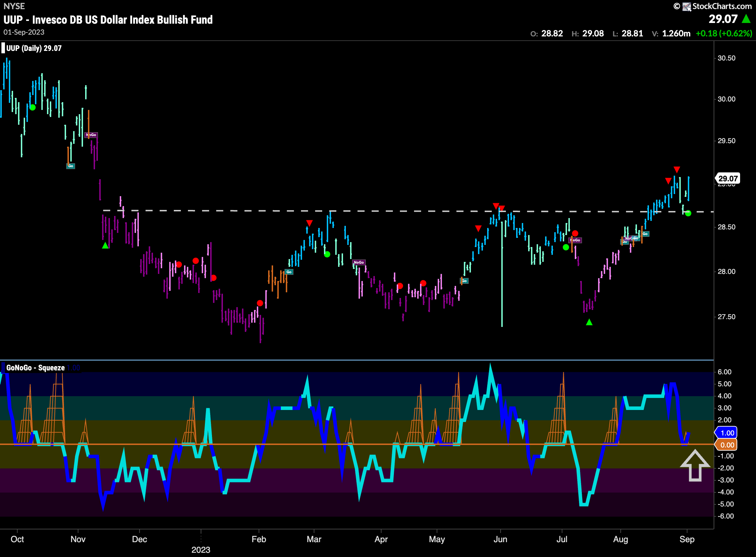This screenshot has height=557, width=756.
Task: Select the highest red down triangle in late August
Action: [677, 169]
